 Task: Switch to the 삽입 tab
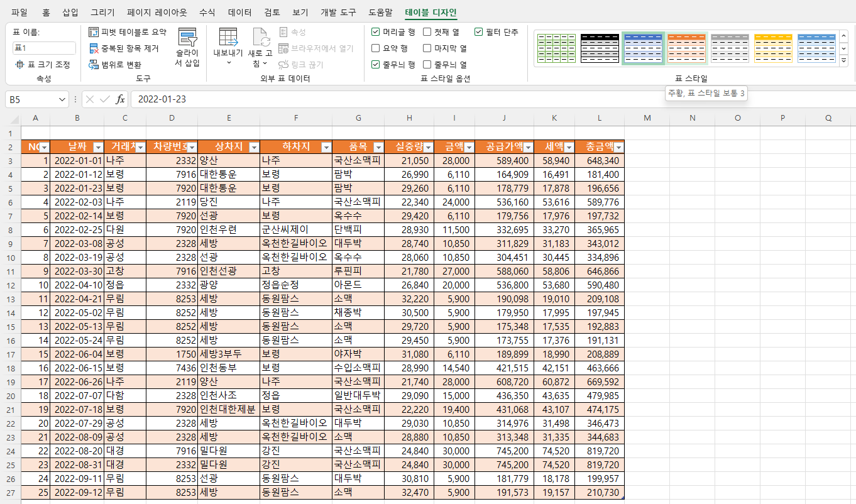click(x=71, y=12)
